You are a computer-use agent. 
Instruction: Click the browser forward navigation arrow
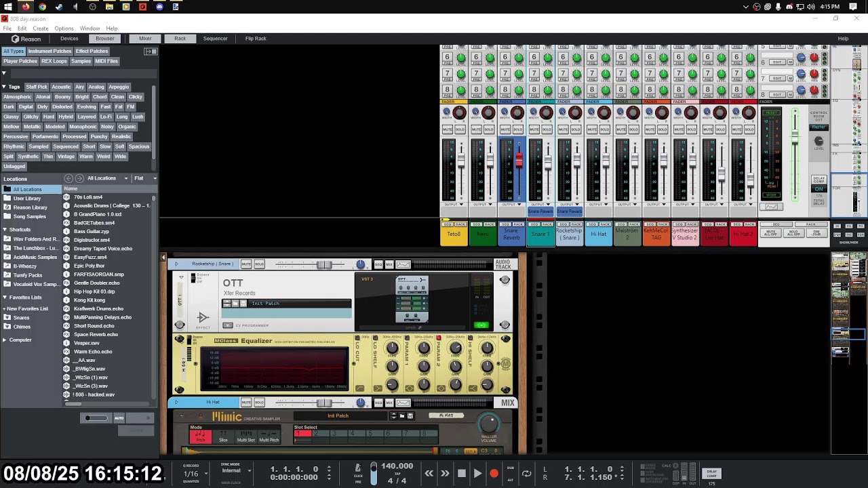[79, 178]
